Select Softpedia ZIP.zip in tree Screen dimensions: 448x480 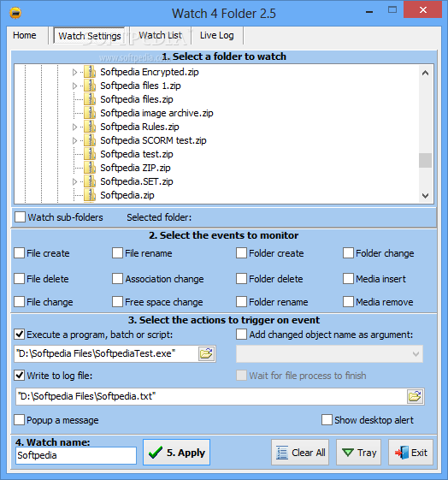click(x=135, y=168)
